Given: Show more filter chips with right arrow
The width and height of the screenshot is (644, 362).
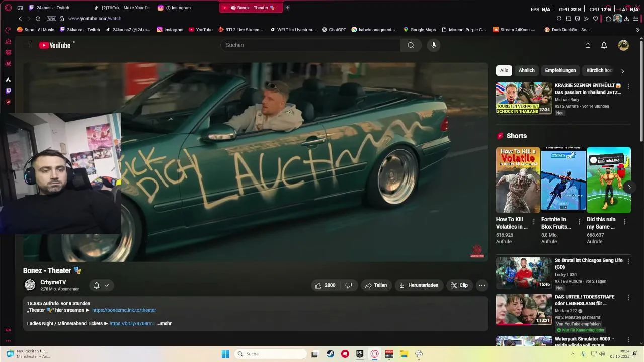Looking at the screenshot, I should click(x=622, y=71).
